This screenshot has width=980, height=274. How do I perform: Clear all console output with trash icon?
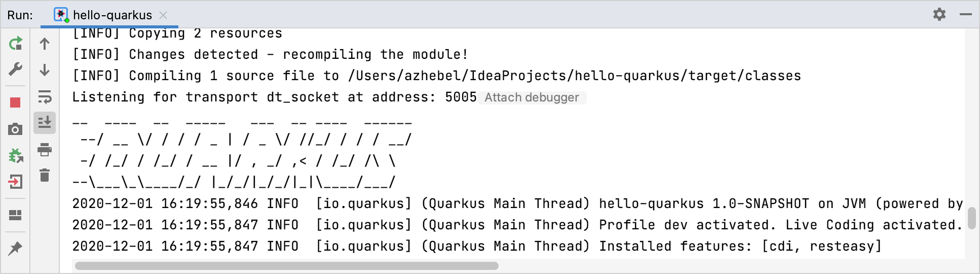click(x=45, y=175)
